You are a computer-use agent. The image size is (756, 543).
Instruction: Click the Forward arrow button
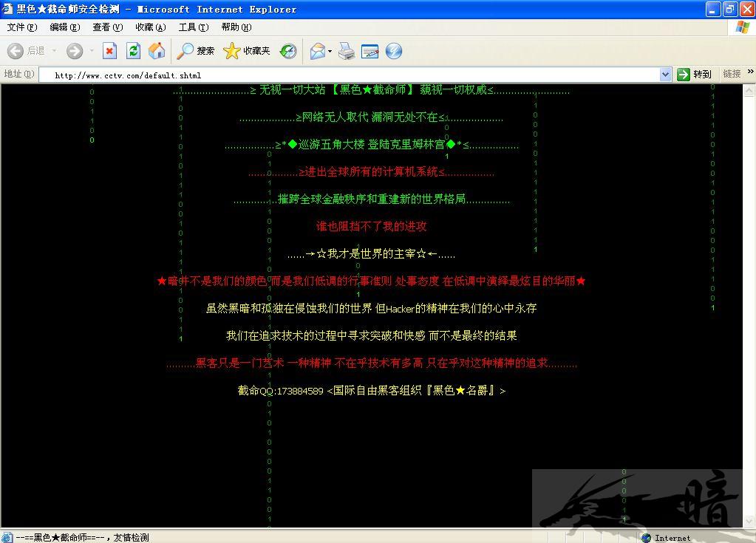pyautogui.click(x=75, y=50)
